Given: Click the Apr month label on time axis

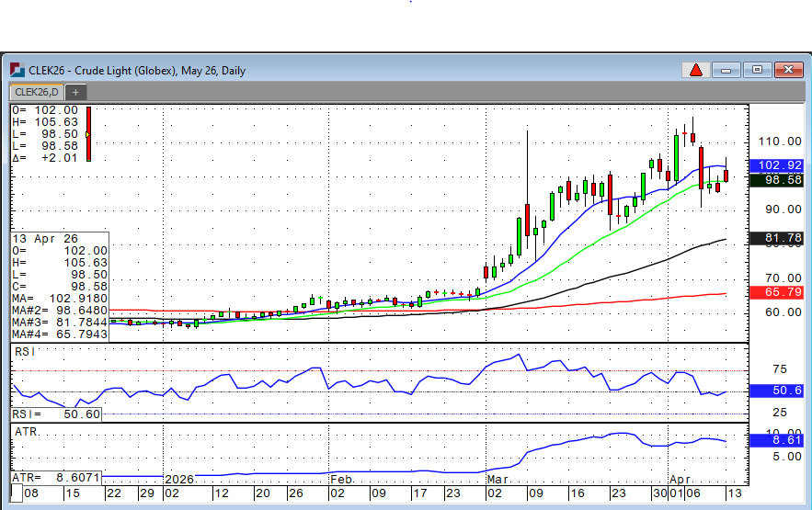Looking at the screenshot, I should pos(680,479).
